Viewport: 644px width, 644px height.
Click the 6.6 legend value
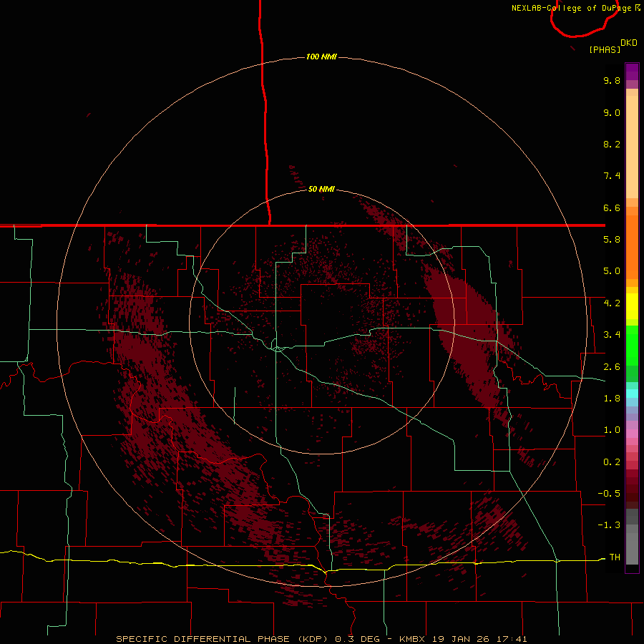pyautogui.click(x=612, y=208)
